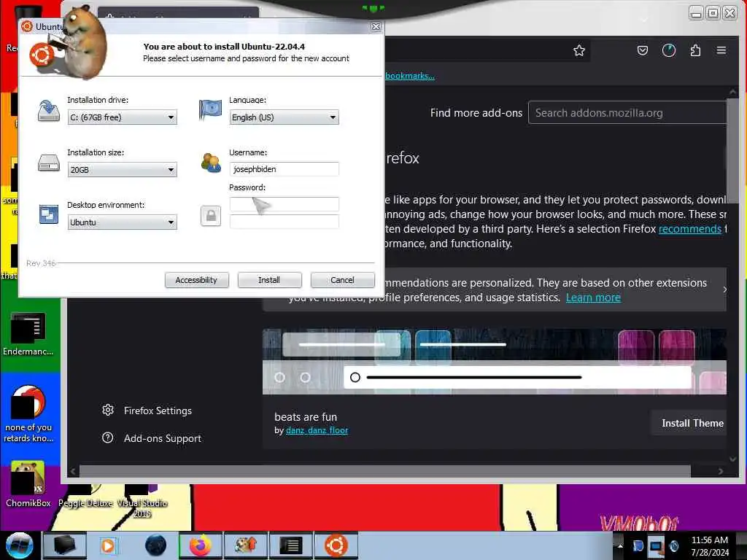Open Add-ons Support in sidebar
Image resolution: width=747 pixels, height=560 pixels.
[163, 438]
